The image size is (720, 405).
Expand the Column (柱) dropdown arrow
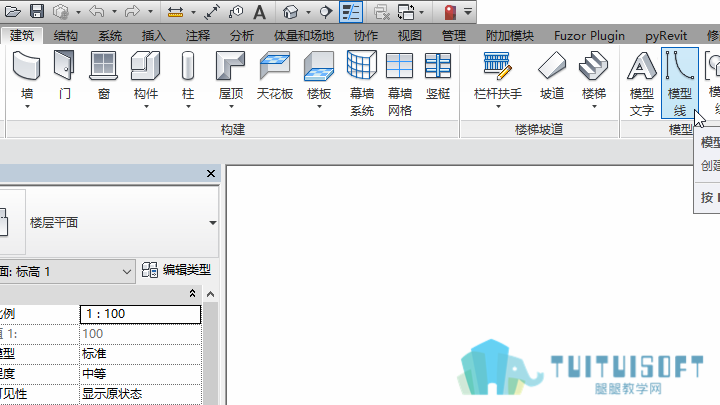(x=188, y=107)
